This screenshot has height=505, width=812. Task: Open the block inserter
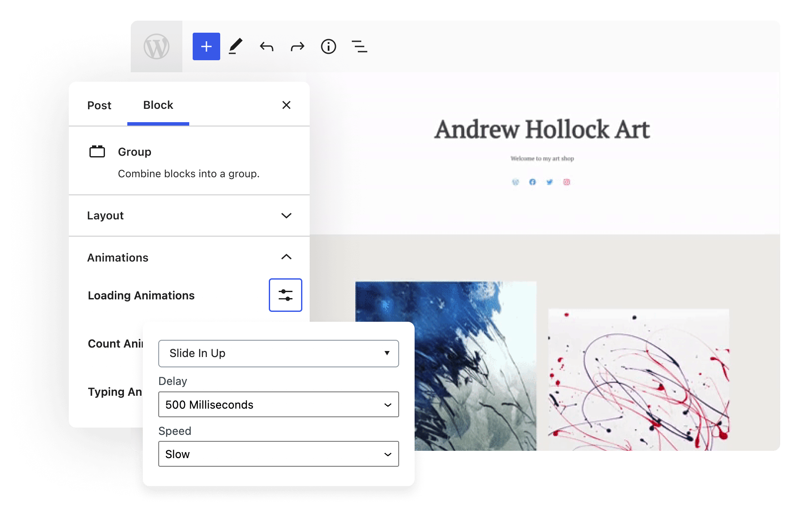click(x=206, y=46)
